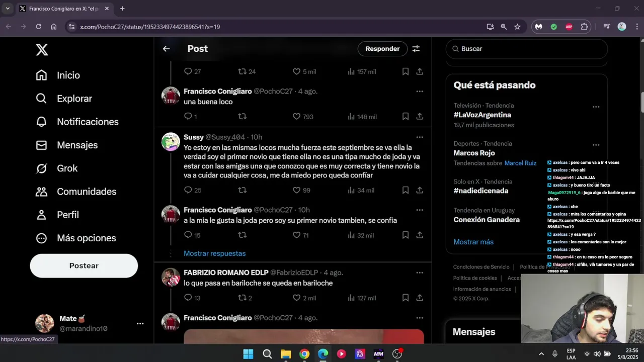Go to Inicio in sidebar
The image size is (644, 362).
point(58,75)
